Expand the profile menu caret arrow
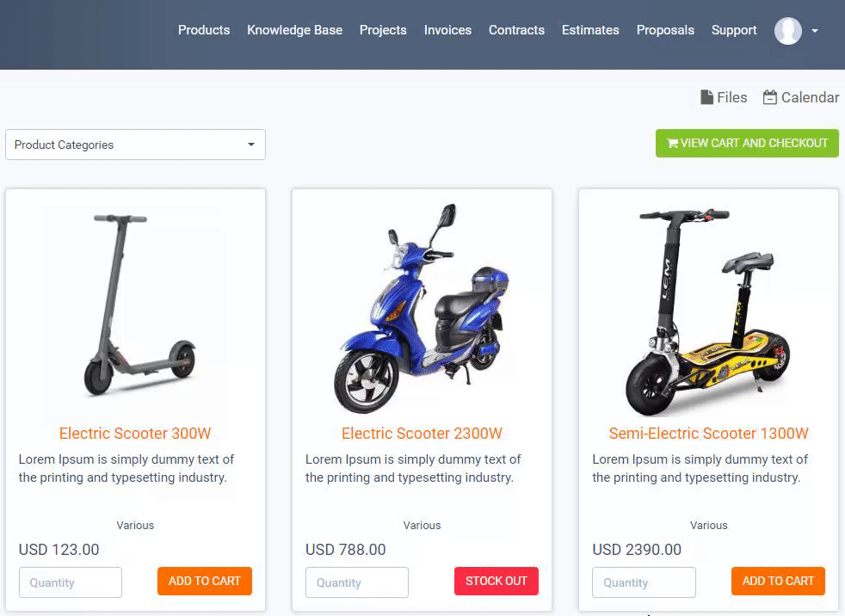845x616 pixels. coord(815,31)
